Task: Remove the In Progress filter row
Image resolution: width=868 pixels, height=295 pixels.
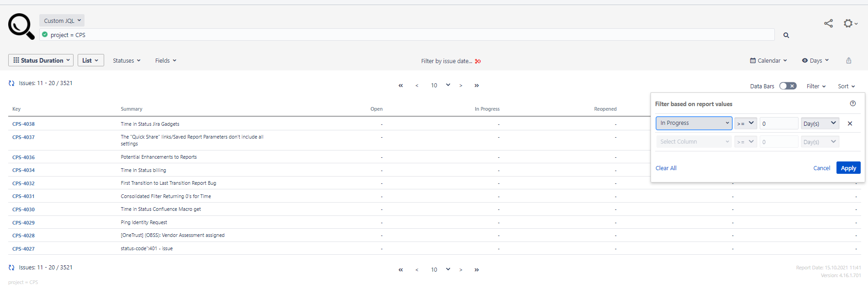Action: pos(850,123)
